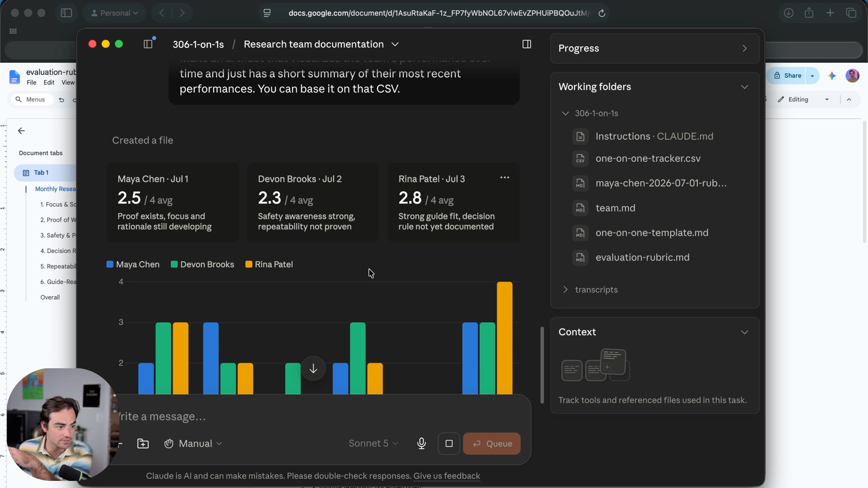Click the Devon Brooks Jul 2 summary card
Image resolution: width=868 pixels, height=488 pixels.
click(x=313, y=202)
